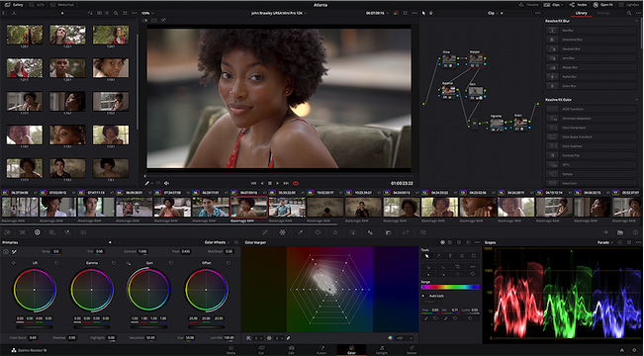Select timeline clip 07 thumbnail

[249, 207]
